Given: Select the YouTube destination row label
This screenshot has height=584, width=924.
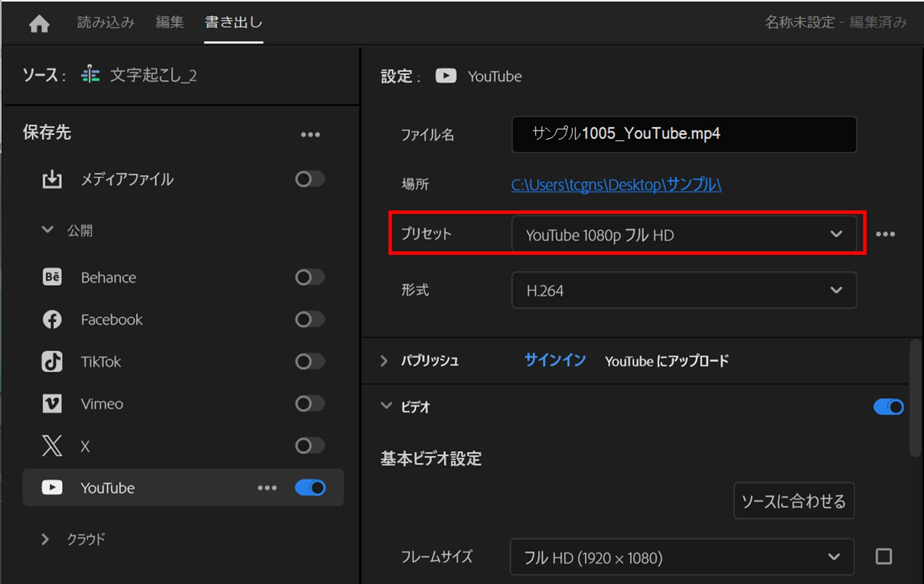Looking at the screenshot, I should pos(108,488).
